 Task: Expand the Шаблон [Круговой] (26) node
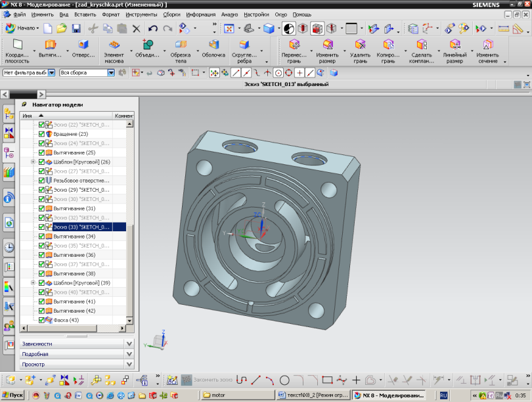pos(33,162)
